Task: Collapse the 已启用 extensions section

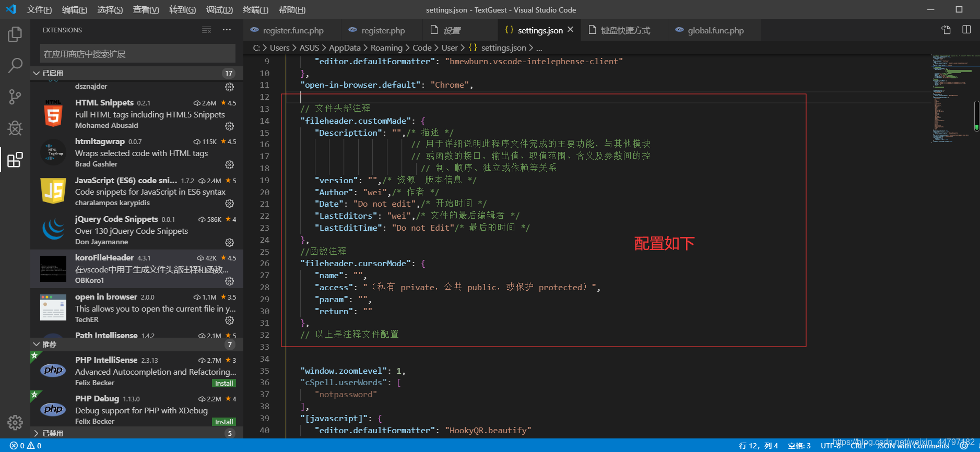Action: click(137, 73)
